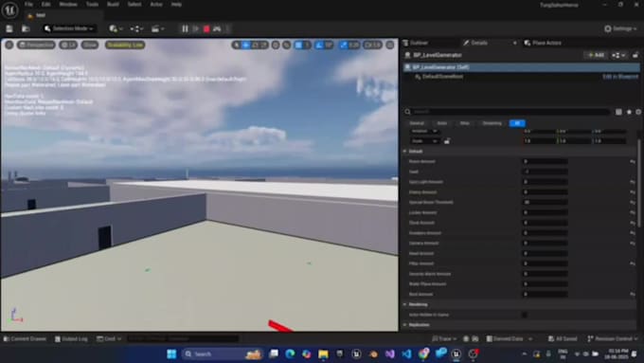Toggle the Scale lock ratio icon
The width and height of the screenshot is (644, 363).
(x=447, y=141)
